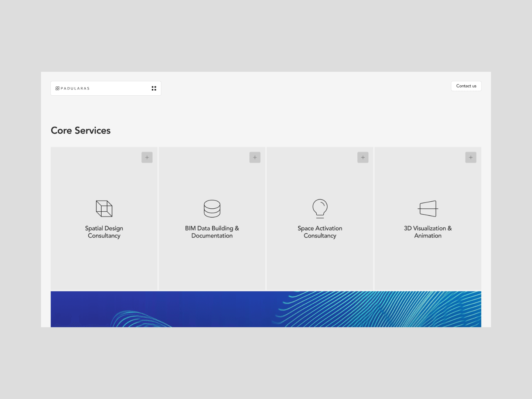
Task: Select the 3D Visualization & Animation label
Action: point(428,232)
